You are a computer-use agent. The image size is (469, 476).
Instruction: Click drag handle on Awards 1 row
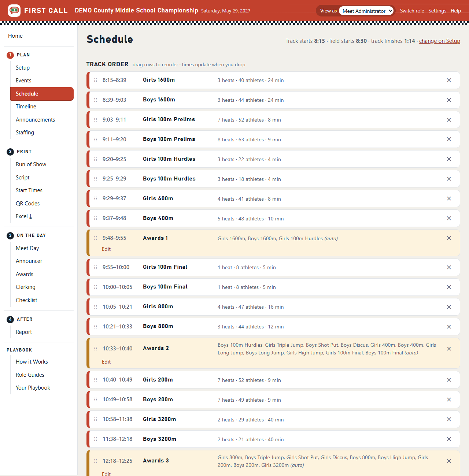(x=96, y=238)
